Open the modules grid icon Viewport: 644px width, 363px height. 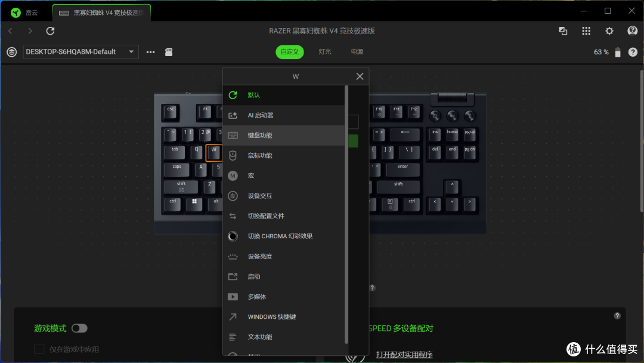586,31
